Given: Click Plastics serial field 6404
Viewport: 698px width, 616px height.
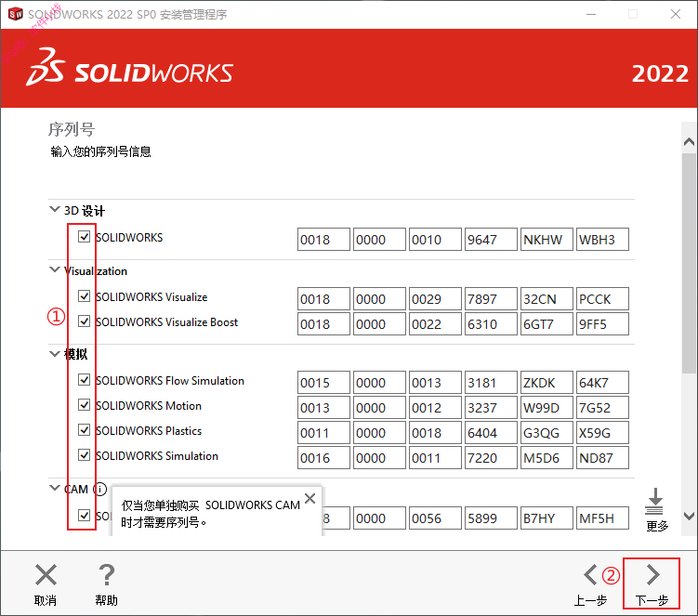Looking at the screenshot, I should click(x=491, y=433).
